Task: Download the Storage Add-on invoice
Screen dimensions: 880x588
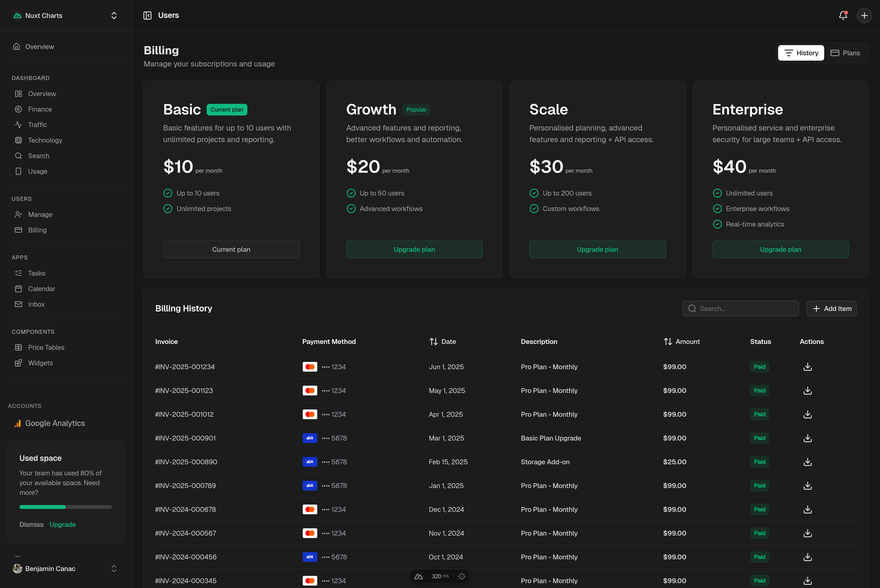Action: pos(807,462)
